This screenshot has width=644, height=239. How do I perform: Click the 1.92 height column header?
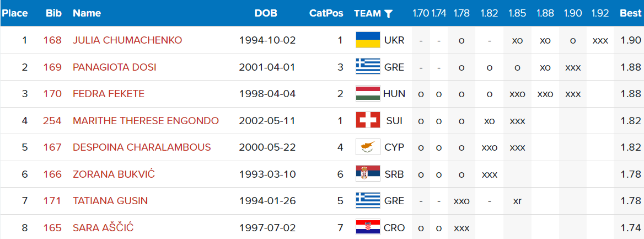click(x=600, y=13)
